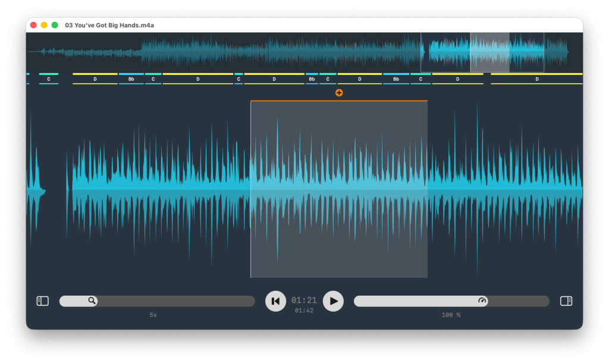Adjust the 5x zoom slider
The image size is (609, 364).
click(x=157, y=301)
